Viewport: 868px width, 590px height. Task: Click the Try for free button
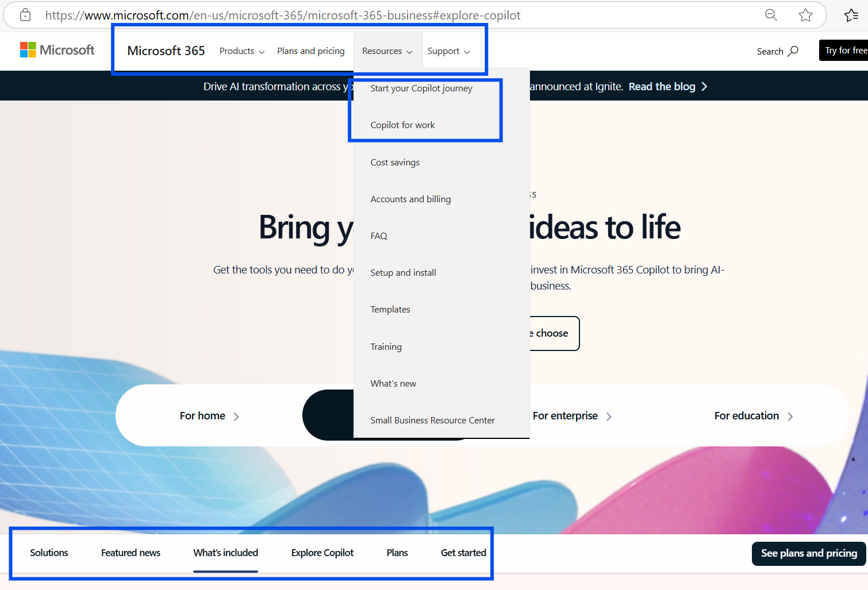coord(844,51)
